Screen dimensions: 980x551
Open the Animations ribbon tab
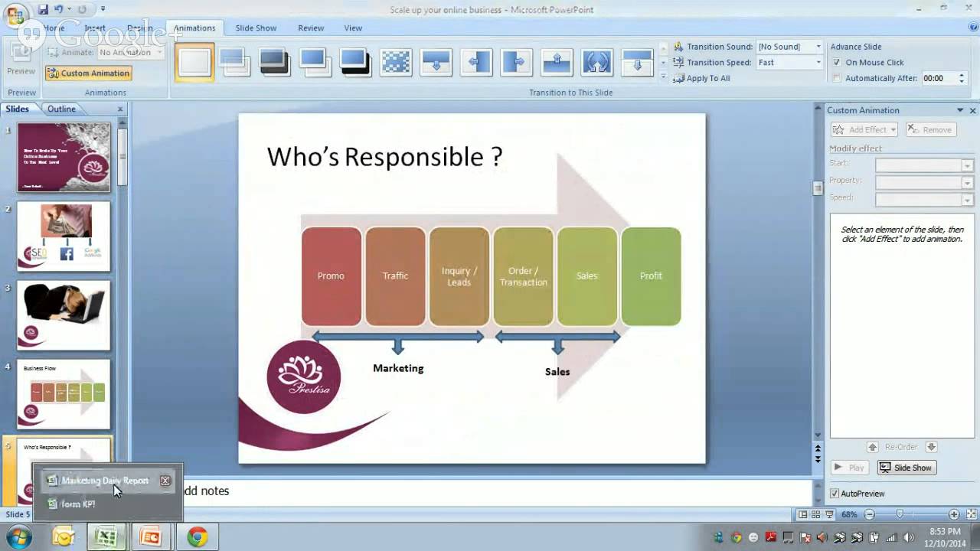[194, 28]
